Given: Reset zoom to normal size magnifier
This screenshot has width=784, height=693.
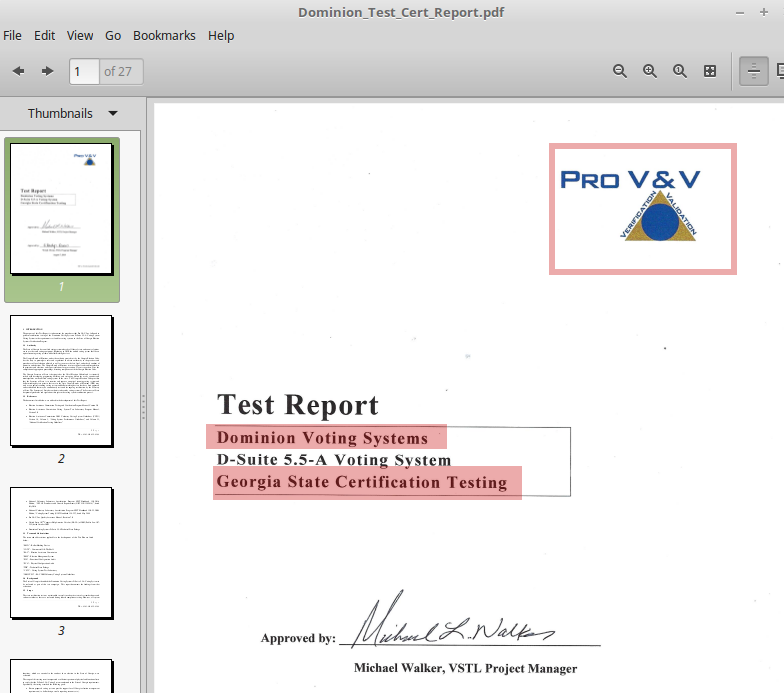Looking at the screenshot, I should point(680,71).
